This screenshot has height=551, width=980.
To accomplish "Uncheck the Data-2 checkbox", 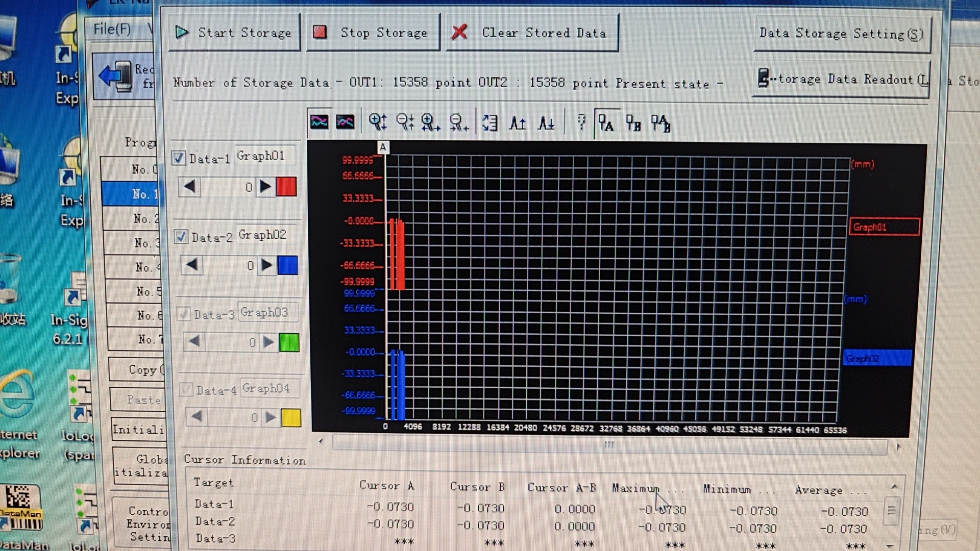I will (x=181, y=236).
